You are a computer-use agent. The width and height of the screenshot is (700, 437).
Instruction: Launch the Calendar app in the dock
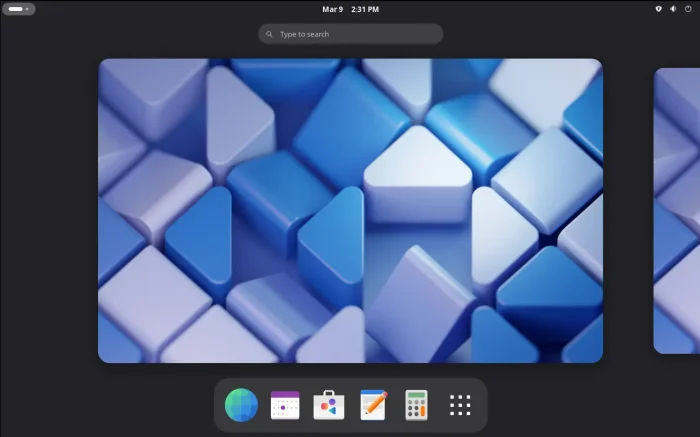[285, 405]
